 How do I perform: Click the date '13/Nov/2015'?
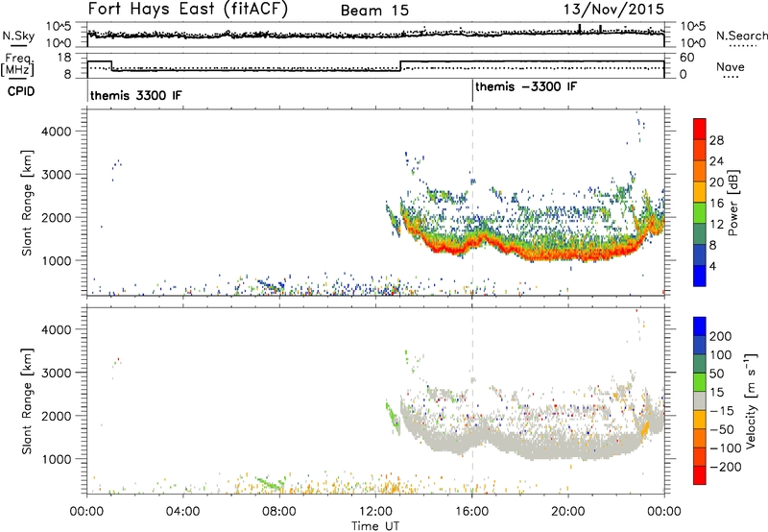pyautogui.click(x=613, y=10)
